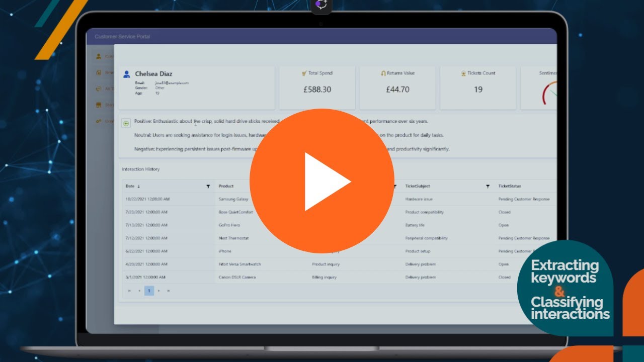Go to the last page of results
Viewport: 644px width, 362px height.
coord(169,291)
